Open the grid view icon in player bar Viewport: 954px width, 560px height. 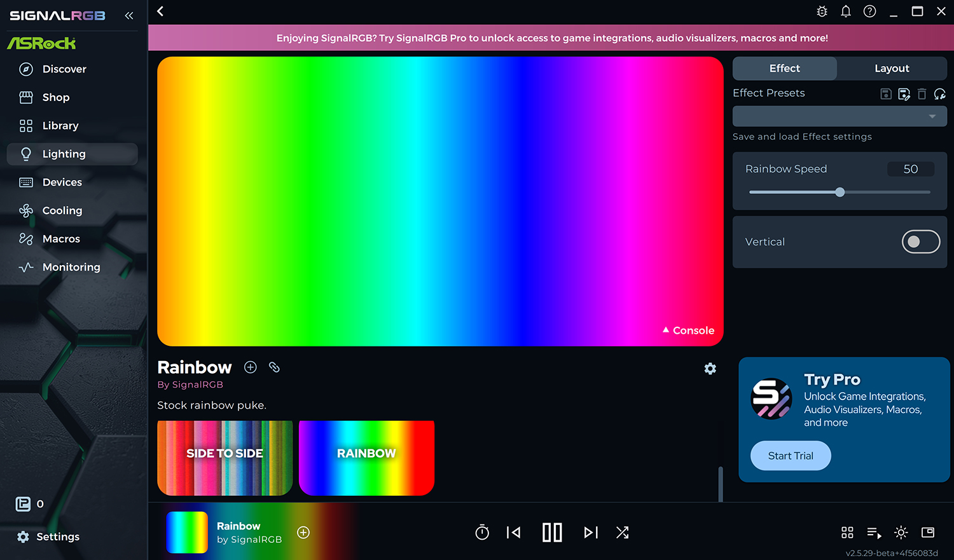847,533
